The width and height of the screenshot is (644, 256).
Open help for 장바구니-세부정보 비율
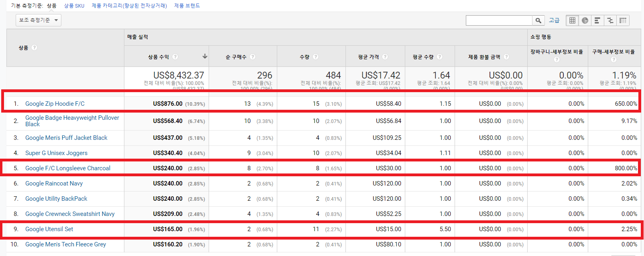(x=557, y=60)
